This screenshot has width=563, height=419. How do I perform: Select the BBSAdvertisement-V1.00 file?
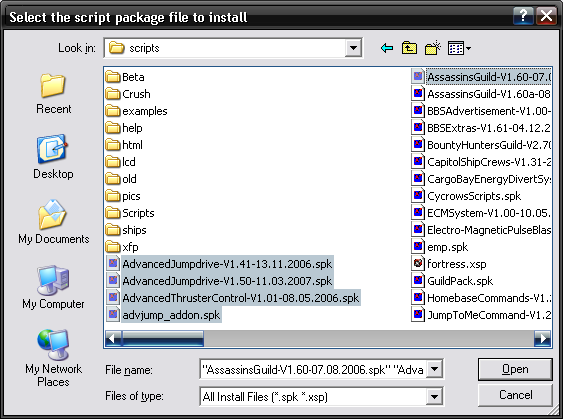[x=481, y=111]
